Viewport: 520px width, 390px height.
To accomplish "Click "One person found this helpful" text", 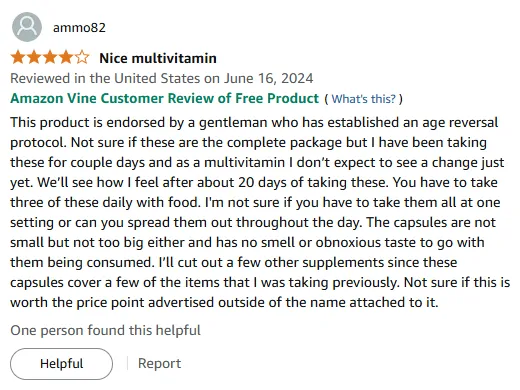I will pyautogui.click(x=105, y=330).
